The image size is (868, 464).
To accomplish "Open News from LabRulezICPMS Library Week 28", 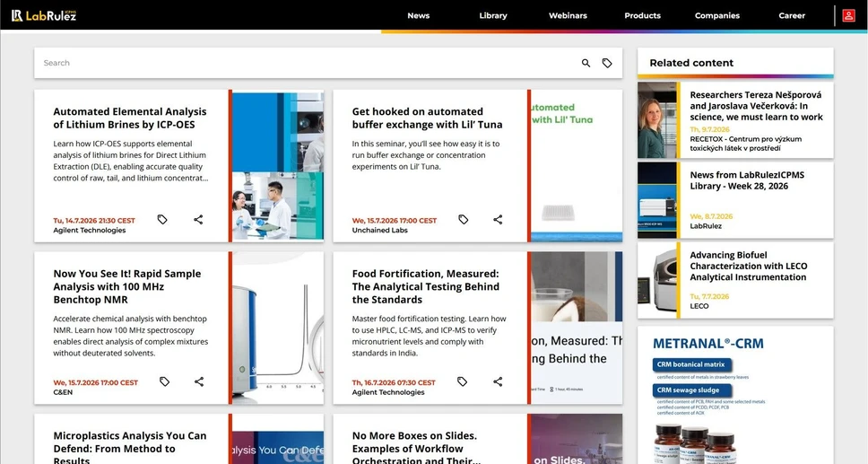I will [x=747, y=180].
